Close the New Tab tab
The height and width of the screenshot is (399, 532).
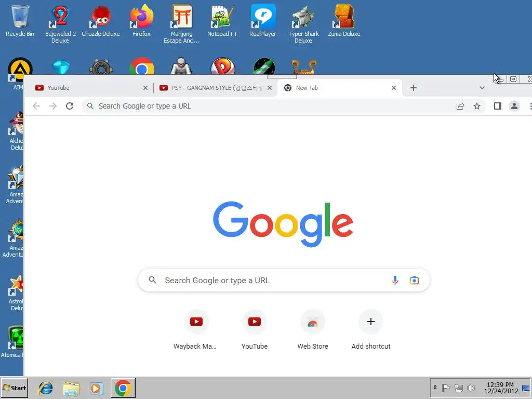click(394, 88)
